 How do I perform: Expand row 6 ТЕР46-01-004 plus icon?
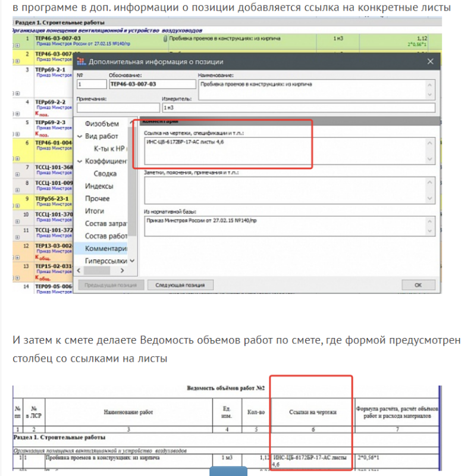18,159
